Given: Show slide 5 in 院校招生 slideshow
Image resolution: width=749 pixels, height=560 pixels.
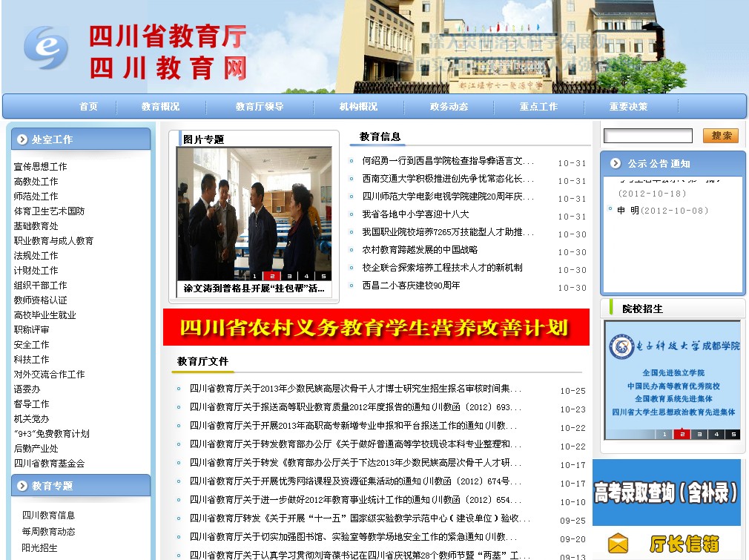Looking at the screenshot, I should [733, 434].
